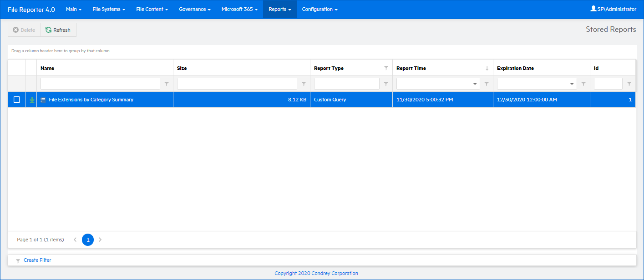Open Name column filter operator icon

[x=167, y=84]
